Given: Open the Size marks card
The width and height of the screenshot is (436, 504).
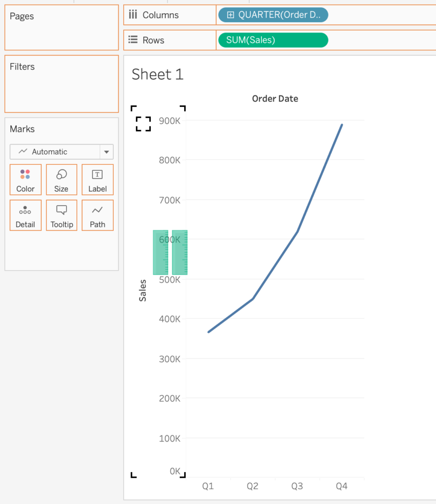Looking at the screenshot, I should (61, 180).
